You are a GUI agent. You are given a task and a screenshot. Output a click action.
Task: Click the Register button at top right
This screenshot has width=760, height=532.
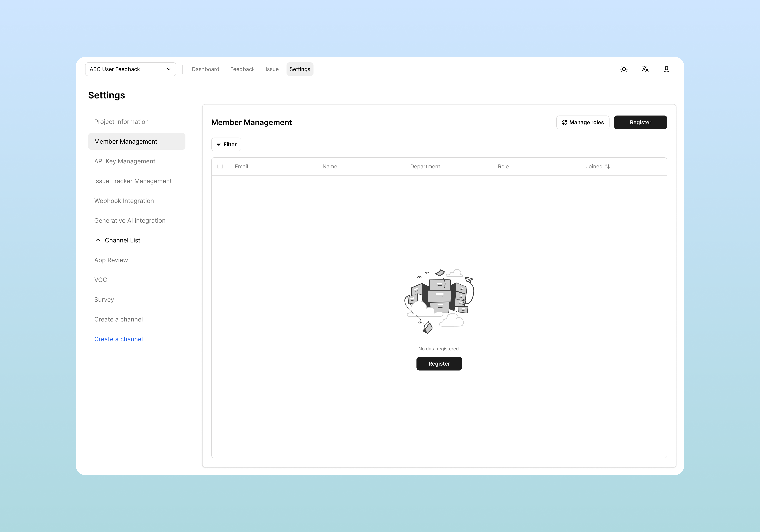(x=640, y=123)
